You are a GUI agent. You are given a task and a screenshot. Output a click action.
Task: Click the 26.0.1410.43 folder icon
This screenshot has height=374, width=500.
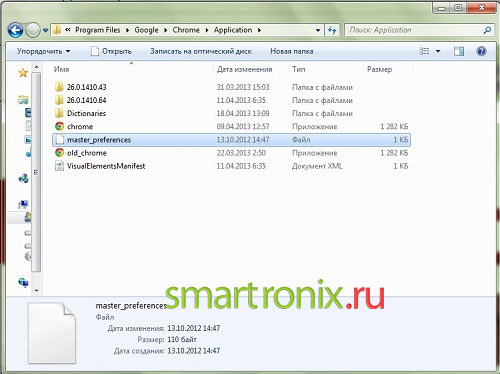click(x=59, y=87)
